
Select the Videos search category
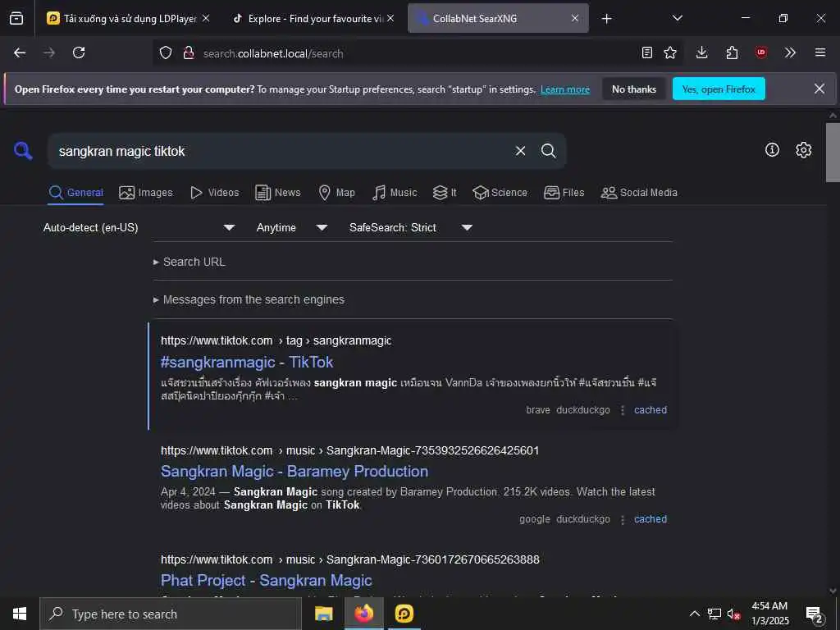click(x=215, y=193)
